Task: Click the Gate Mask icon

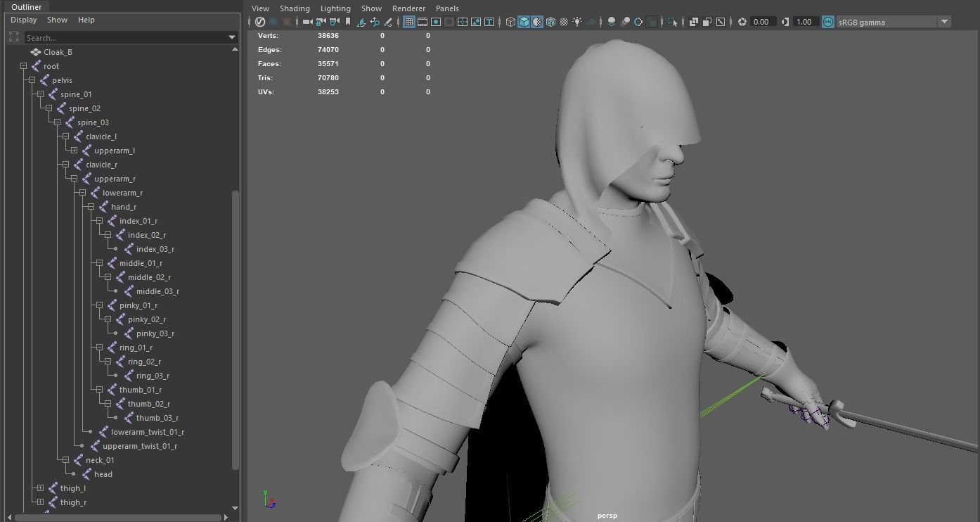Action: pos(449,22)
